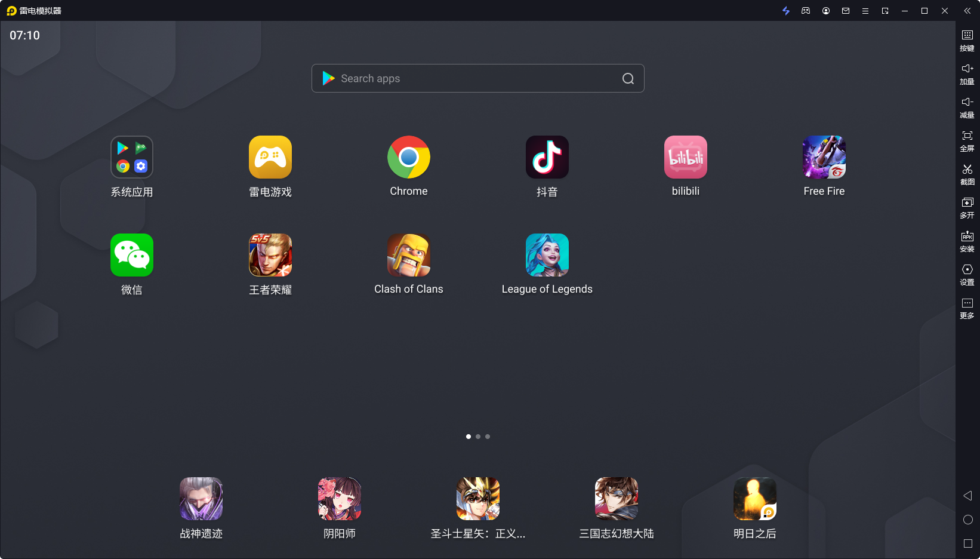The height and width of the screenshot is (559, 980).
Task: Click the Google Play logo in search bar
Action: coord(328,78)
